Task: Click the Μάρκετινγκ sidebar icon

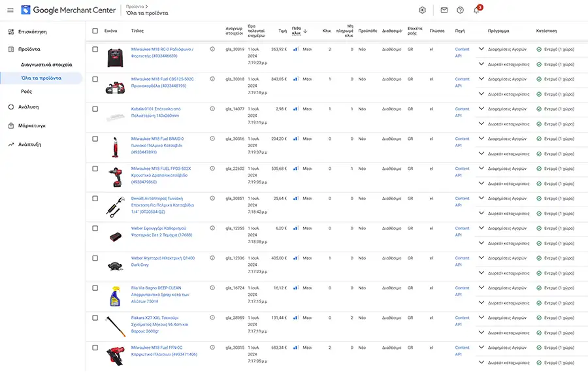Action: [x=11, y=125]
